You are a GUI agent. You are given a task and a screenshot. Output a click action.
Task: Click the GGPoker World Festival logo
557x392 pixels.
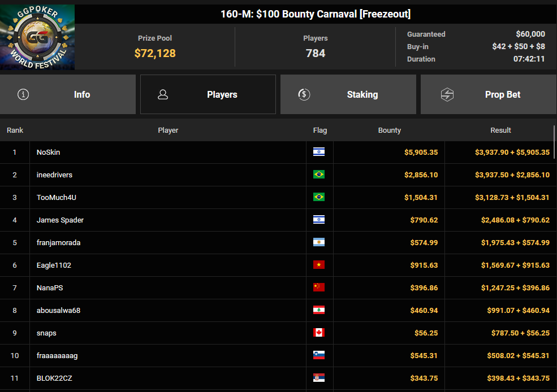[37, 37]
